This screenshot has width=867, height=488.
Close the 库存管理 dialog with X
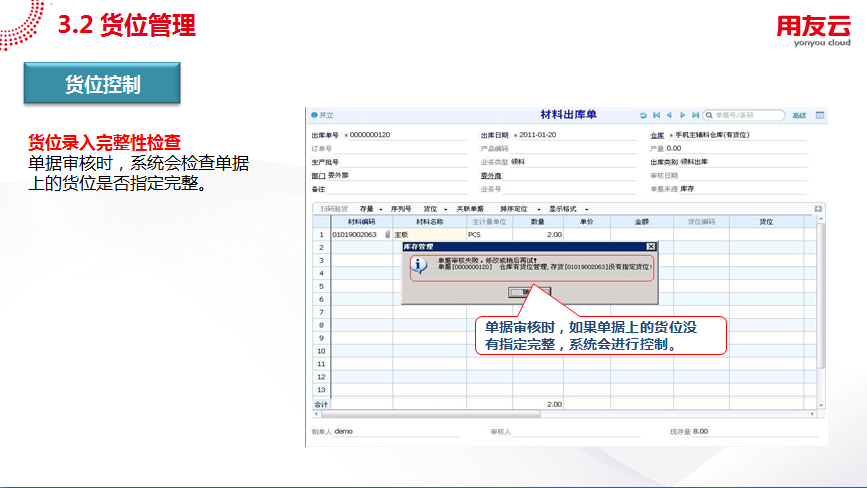click(x=650, y=246)
